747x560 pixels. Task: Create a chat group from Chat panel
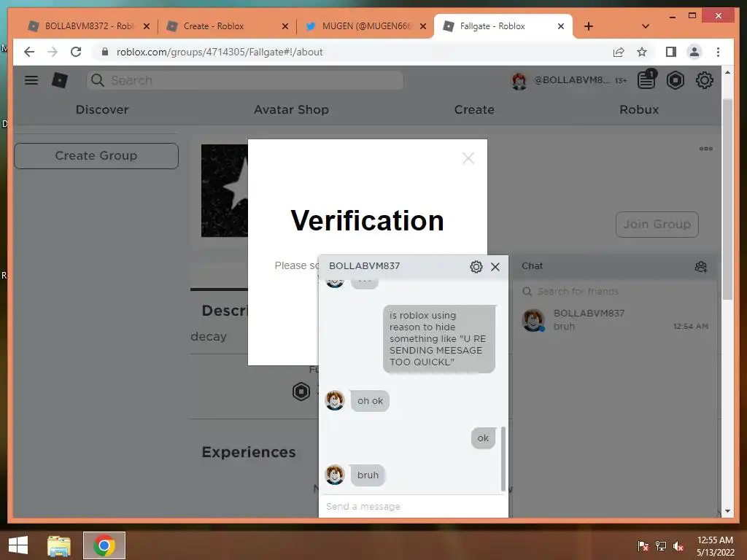tap(701, 267)
